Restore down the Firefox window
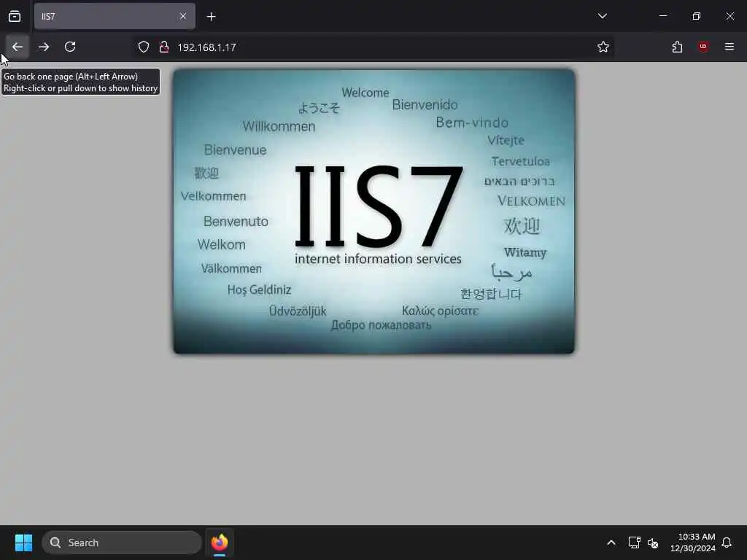The height and width of the screenshot is (560, 747). (x=697, y=16)
